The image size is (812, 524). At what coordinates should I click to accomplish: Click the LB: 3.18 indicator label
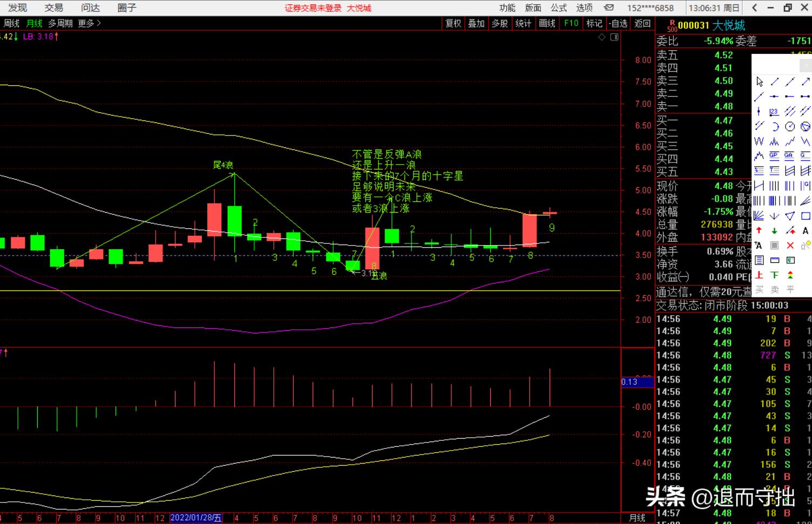40,37
